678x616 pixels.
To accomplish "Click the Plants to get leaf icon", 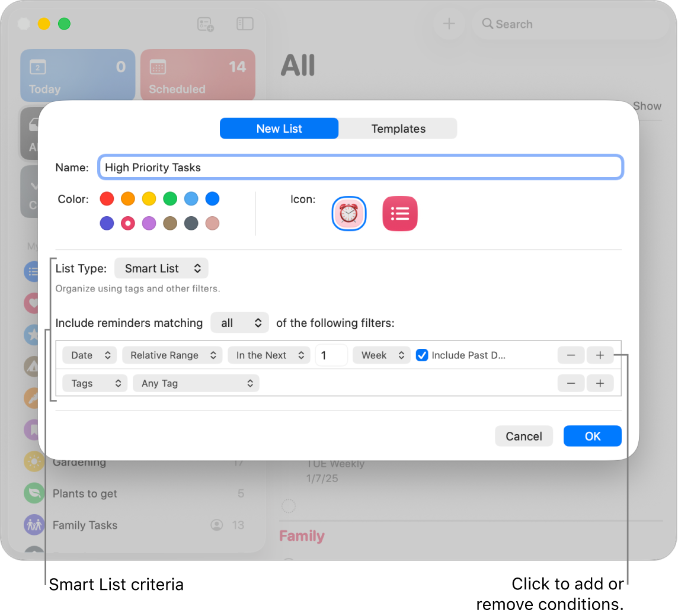I will pos(34,493).
